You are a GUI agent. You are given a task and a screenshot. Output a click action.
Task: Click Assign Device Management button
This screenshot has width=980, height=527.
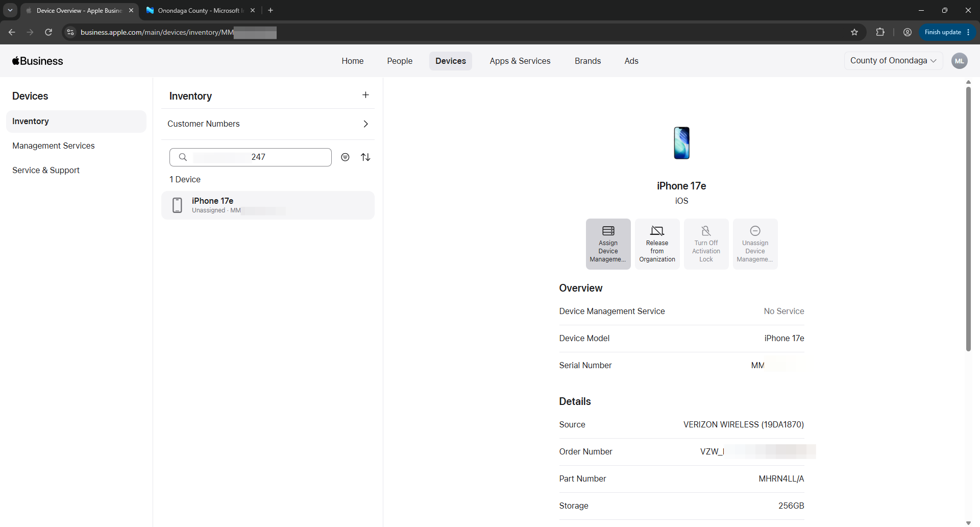tap(608, 244)
